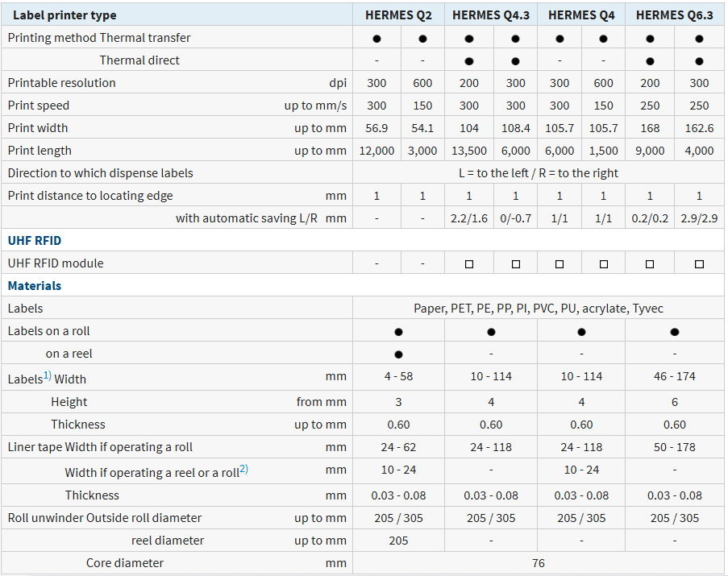
Task: Click the label materials list starting with Paper, PET
Action: click(x=538, y=309)
